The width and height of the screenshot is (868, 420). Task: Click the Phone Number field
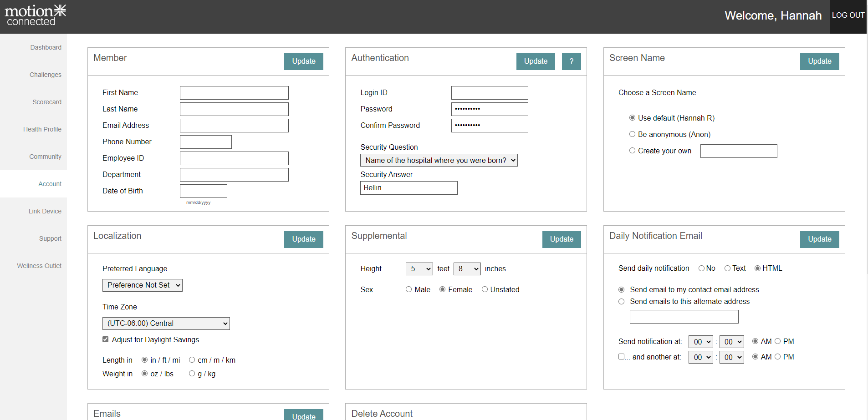click(206, 142)
